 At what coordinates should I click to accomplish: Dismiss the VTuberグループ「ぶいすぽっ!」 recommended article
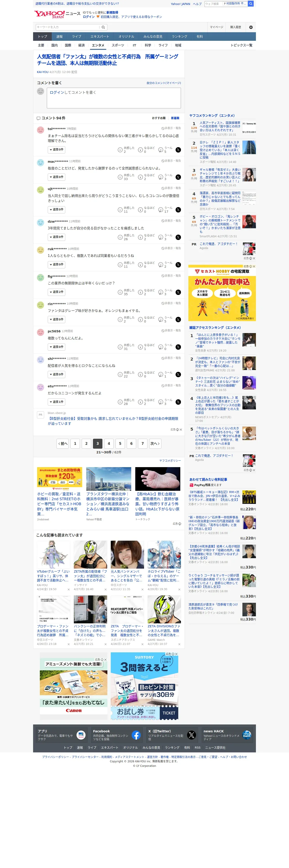(69, 590)
